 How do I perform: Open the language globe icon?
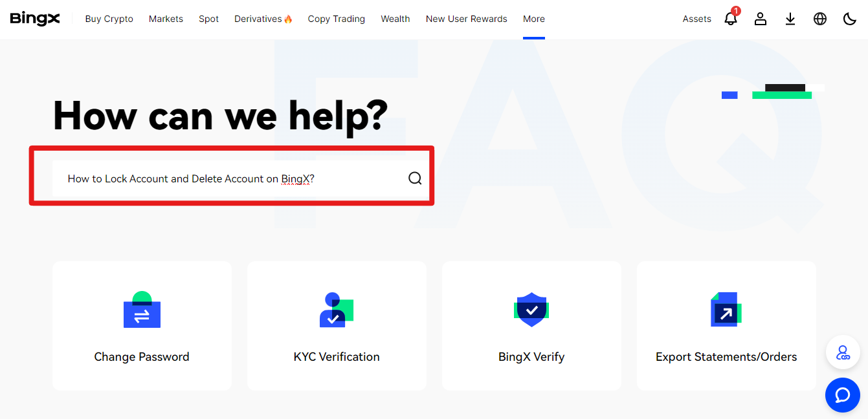coord(820,19)
